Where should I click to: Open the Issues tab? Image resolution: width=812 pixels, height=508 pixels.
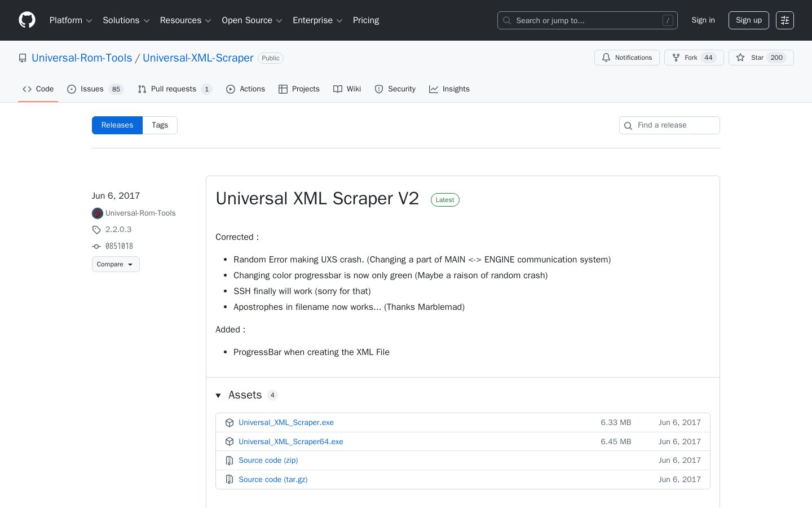tap(95, 89)
